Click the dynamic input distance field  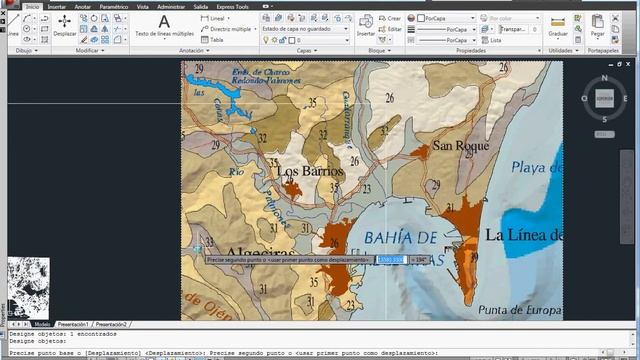(x=391, y=260)
